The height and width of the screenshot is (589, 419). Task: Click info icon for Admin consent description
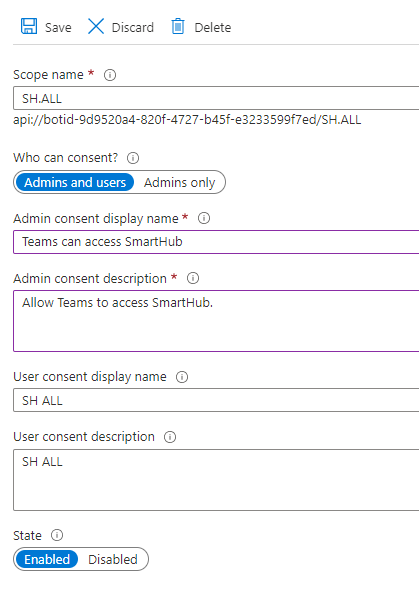(x=193, y=278)
